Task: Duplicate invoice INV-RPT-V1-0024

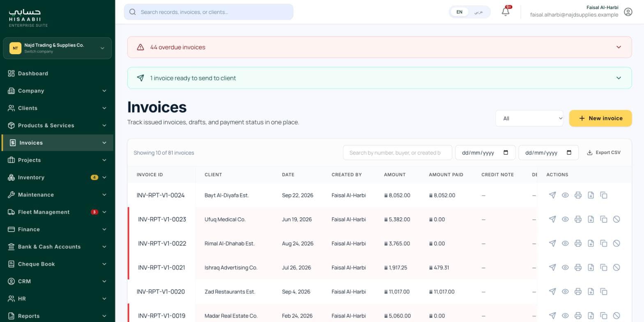Action: (604, 195)
